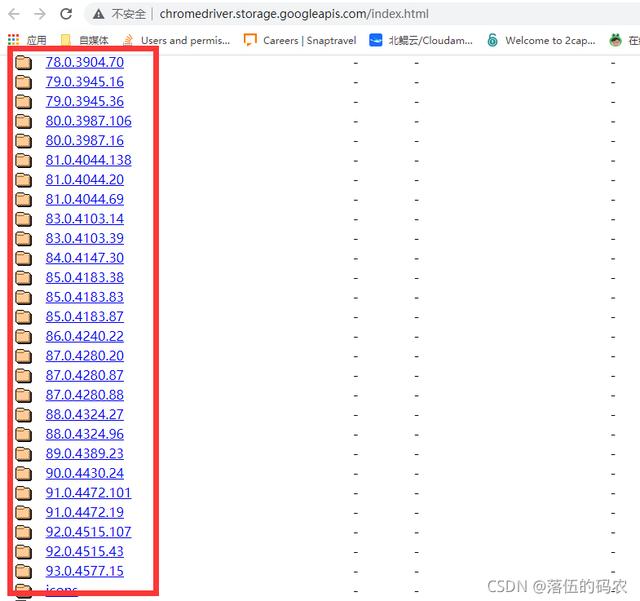This screenshot has width=640, height=601.
Task: Click the folder icon beside 89.0.4389.23
Action: 24,454
